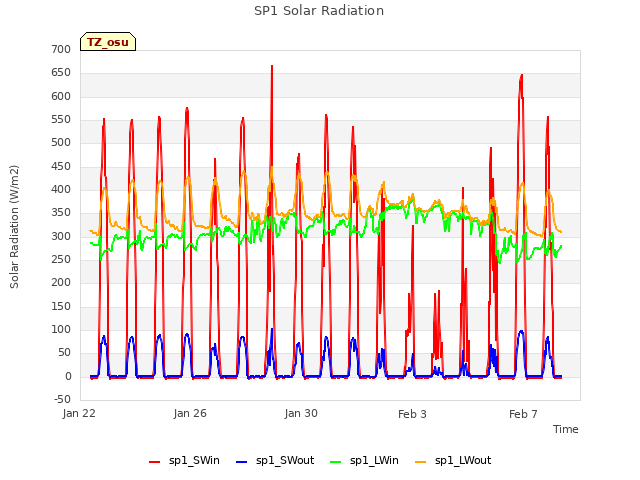The image size is (640, 480).
Task: Click the 450 y-axis tick label
Action: pyautogui.click(x=61, y=167)
